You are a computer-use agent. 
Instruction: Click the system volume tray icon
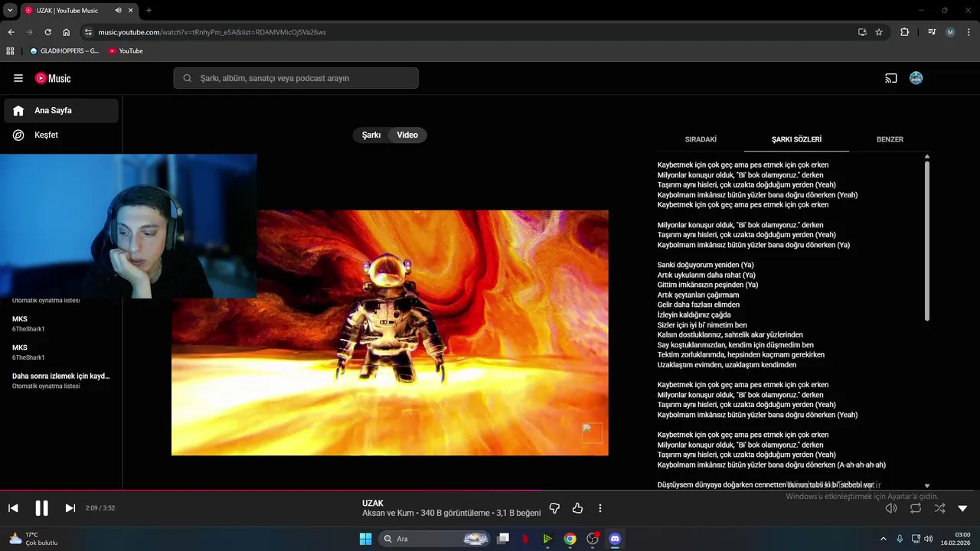[x=928, y=539]
